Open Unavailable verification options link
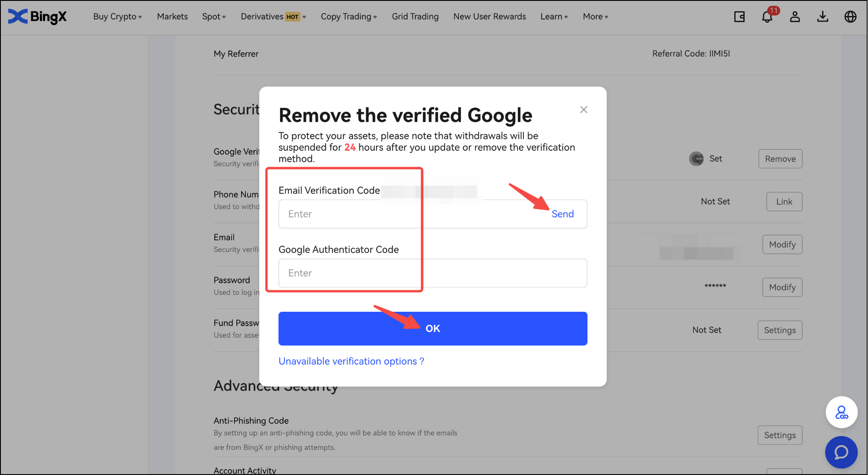 click(351, 361)
